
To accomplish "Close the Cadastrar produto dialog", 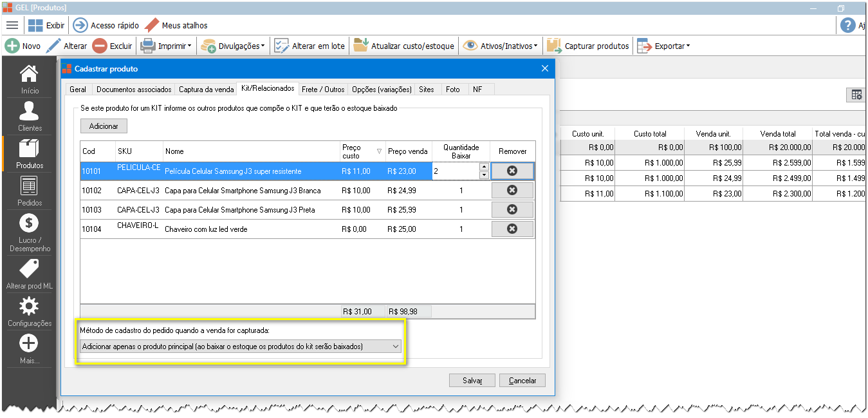I will 545,68.
